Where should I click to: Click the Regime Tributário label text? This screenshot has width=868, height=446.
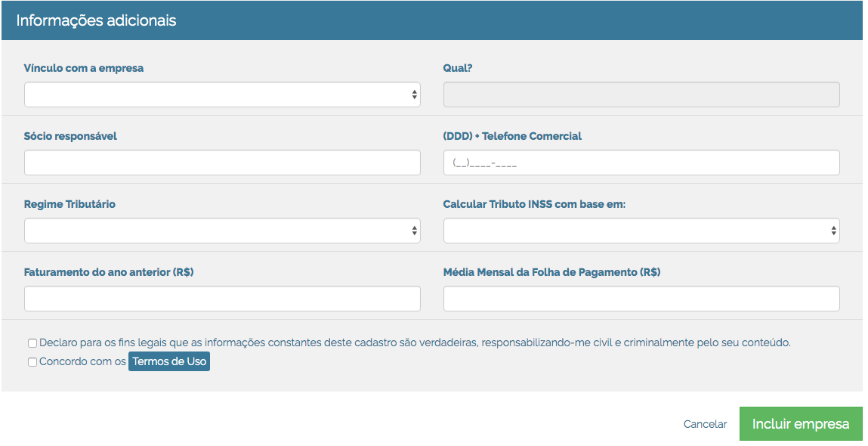tap(70, 204)
